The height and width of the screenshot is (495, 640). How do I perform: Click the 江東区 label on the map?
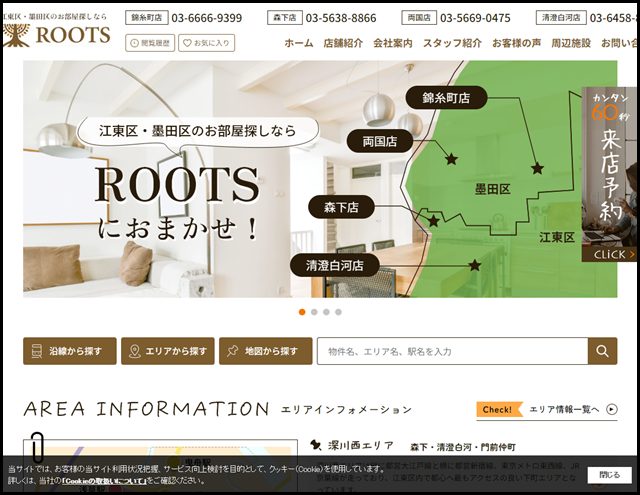pos(556,238)
